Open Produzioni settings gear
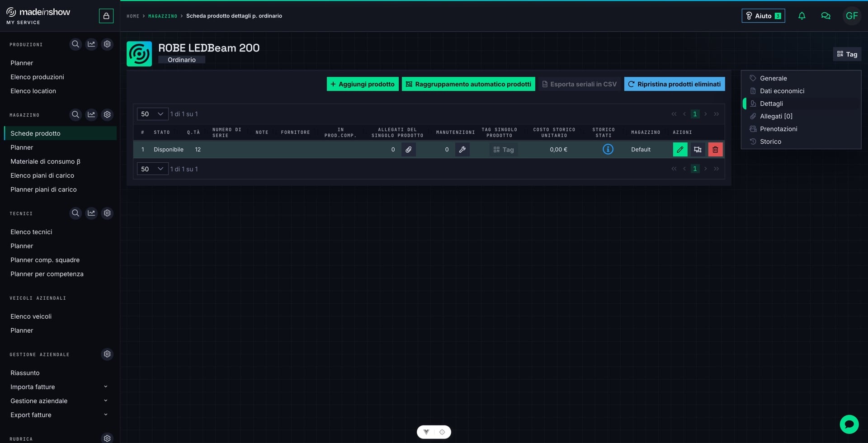 107,44
